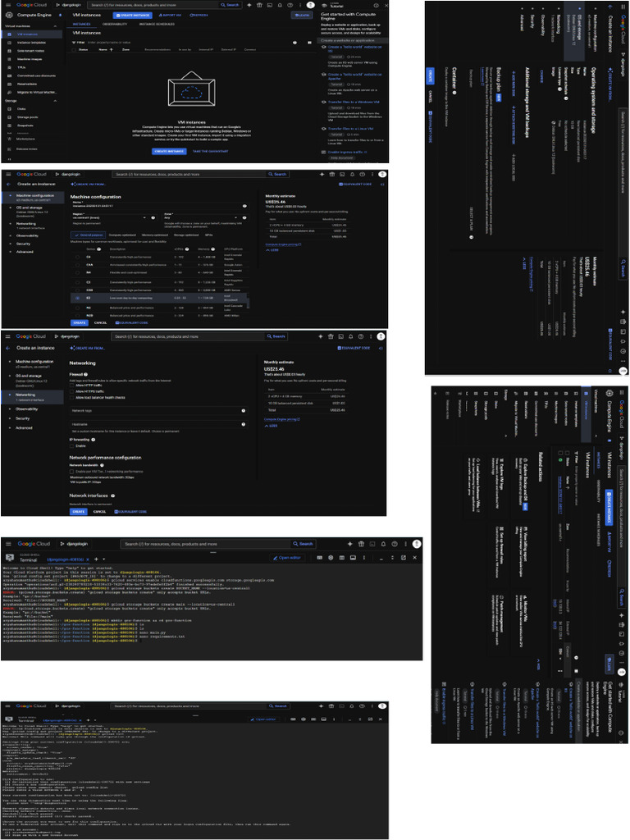630x840 pixels.
Task: Switch to INSTANCE SCHEDULES tab on empty VM instances page
Action: point(157,24)
